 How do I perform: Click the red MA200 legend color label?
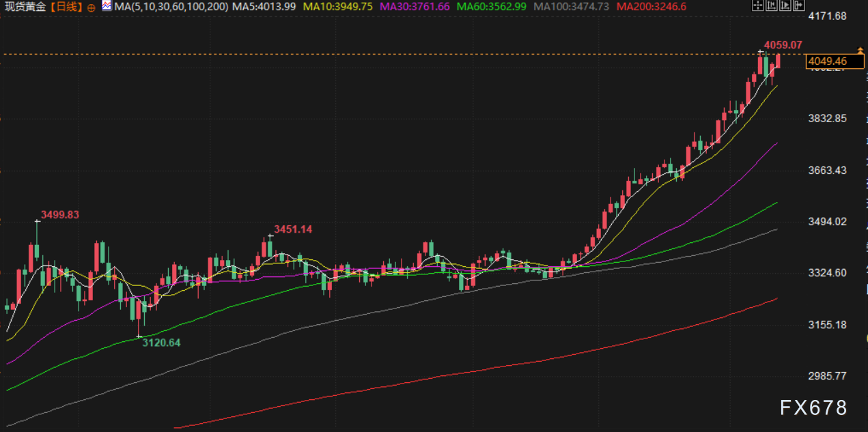point(651,7)
